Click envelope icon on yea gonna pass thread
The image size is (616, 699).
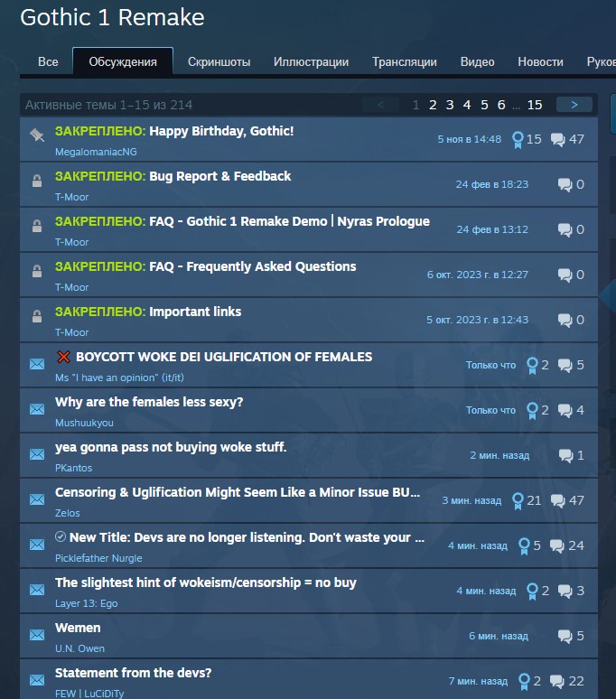coord(37,454)
